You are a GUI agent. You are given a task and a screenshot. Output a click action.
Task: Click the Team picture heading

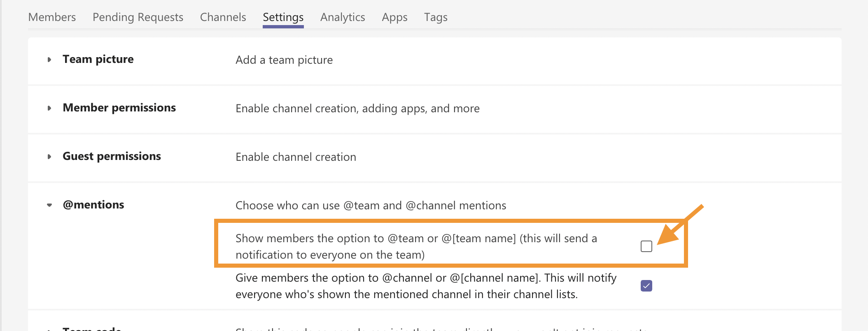pos(98,59)
